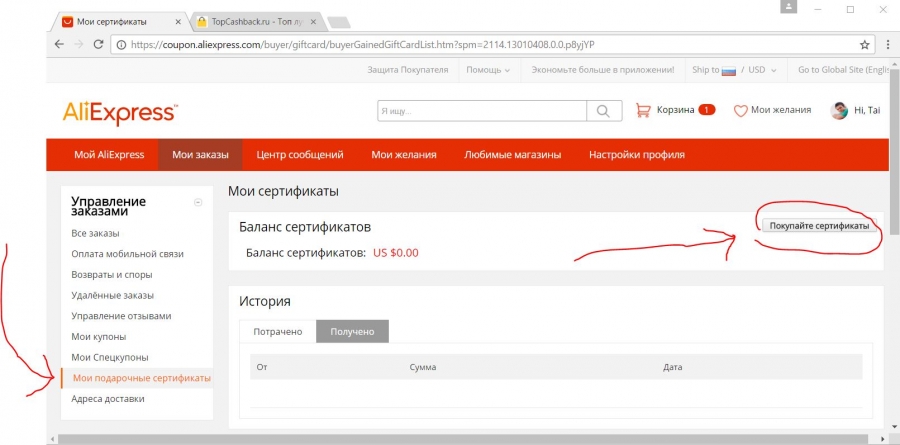
Task: Click the magnifier search button
Action: 603,111
